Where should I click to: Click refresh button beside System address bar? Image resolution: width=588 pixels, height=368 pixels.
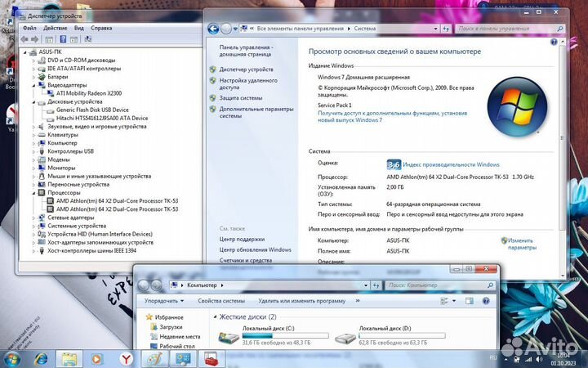446,29
